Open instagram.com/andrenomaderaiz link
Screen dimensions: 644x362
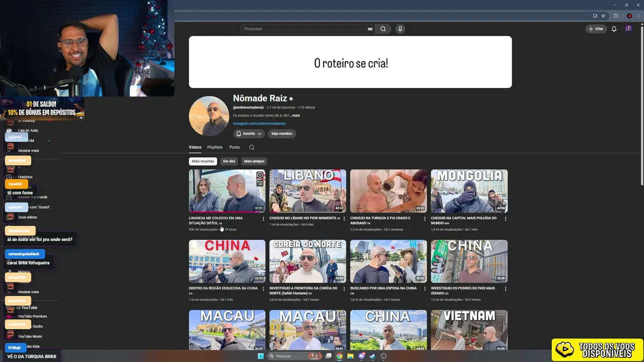(259, 124)
